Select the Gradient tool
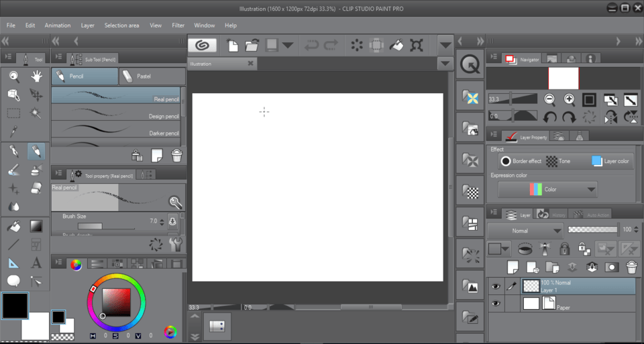 tap(36, 226)
